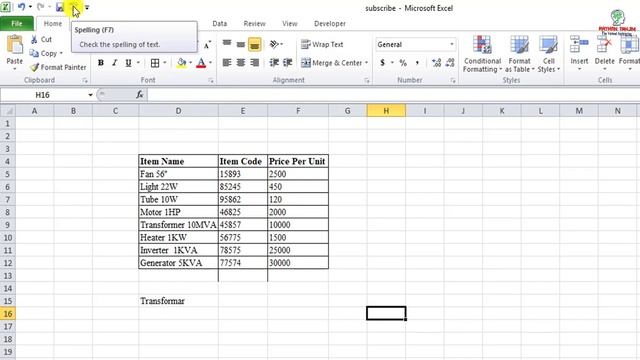Apply Percent Style format
Image resolution: width=640 pixels, height=360 pixels.
(x=403, y=63)
